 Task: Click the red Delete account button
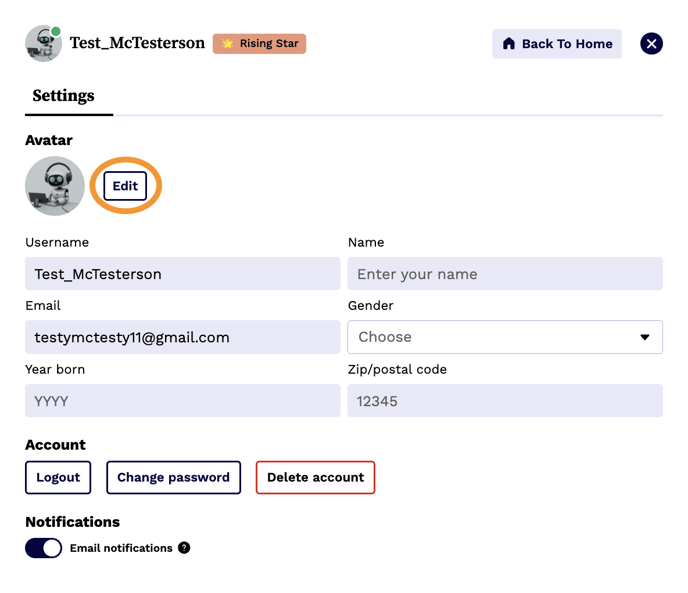click(x=315, y=477)
